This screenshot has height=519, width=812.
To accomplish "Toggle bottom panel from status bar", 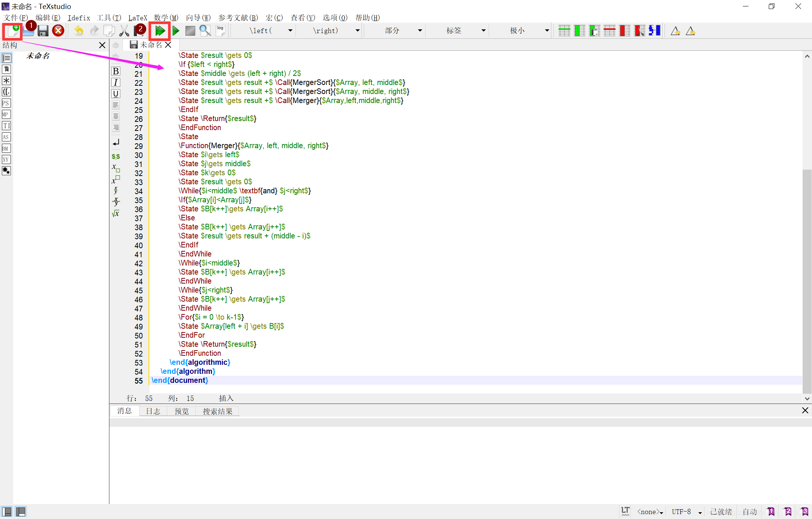I will pyautogui.click(x=21, y=511).
